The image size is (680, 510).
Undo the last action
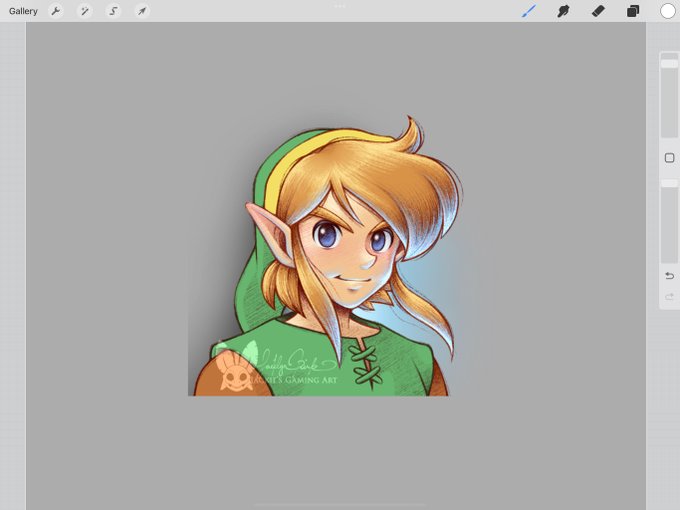point(669,276)
